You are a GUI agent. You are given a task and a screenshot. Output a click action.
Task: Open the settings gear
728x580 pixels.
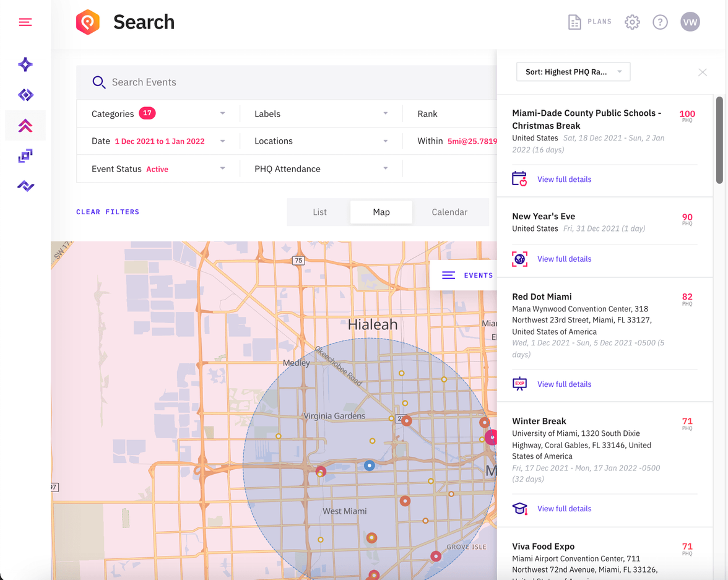(631, 22)
